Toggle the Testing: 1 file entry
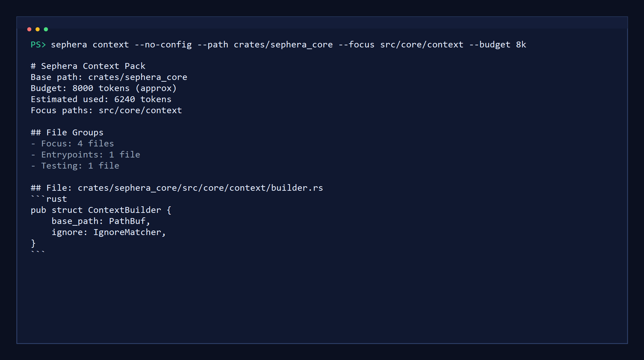This screenshot has height=360, width=644. tap(75, 165)
